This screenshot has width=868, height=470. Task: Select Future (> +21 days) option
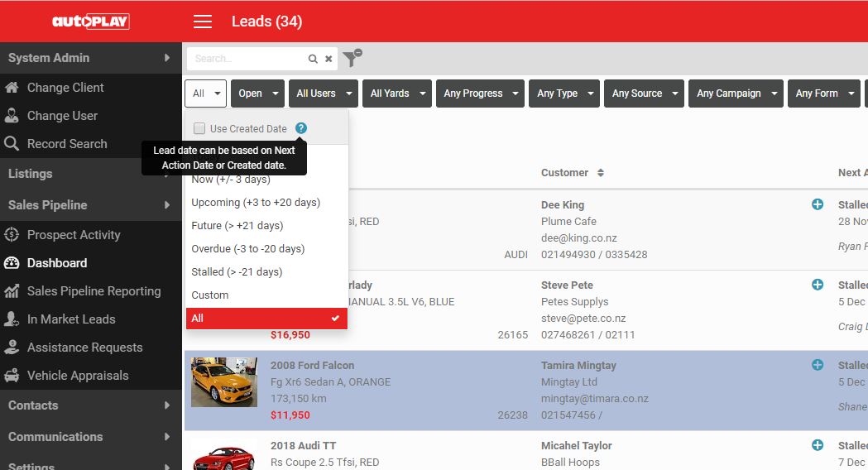[x=266, y=226]
